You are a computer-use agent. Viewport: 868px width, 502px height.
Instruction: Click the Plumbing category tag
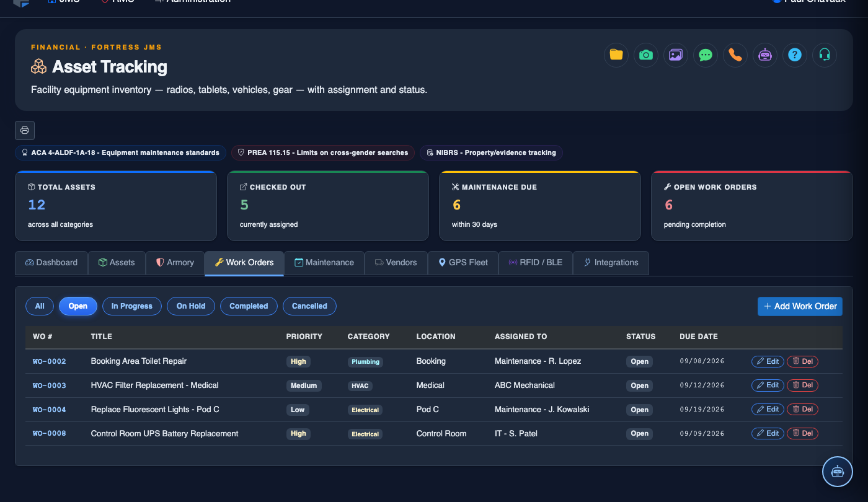[366, 362]
